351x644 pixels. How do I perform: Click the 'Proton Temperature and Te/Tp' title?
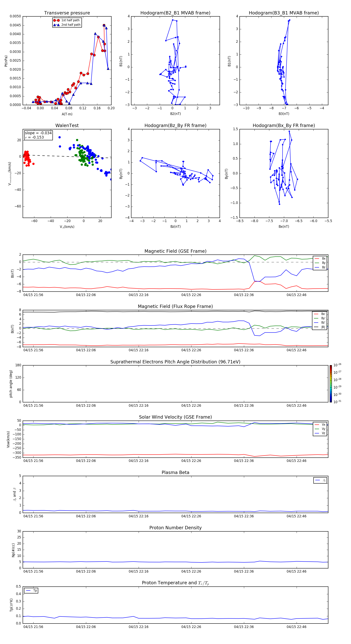coord(175,583)
